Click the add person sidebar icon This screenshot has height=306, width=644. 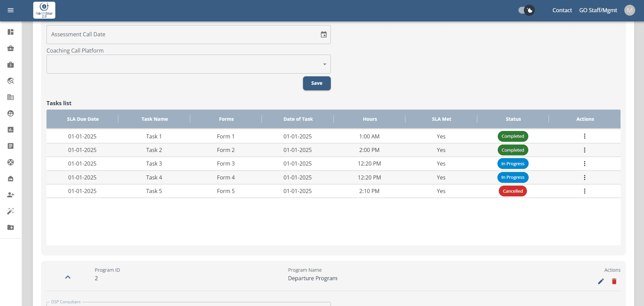pos(11,195)
